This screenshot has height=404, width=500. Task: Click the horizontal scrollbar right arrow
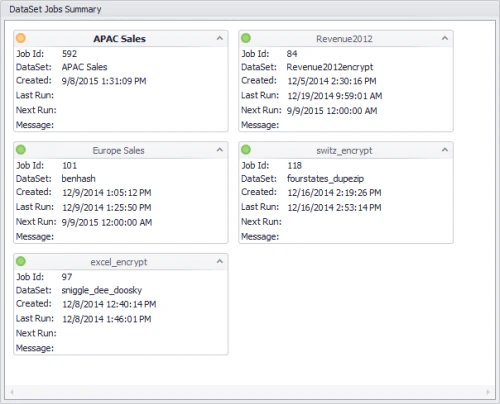click(488, 392)
